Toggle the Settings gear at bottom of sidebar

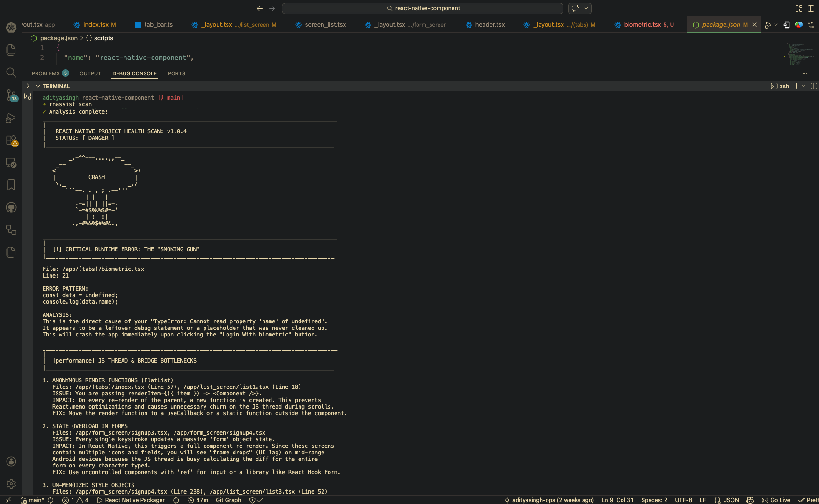(x=11, y=484)
